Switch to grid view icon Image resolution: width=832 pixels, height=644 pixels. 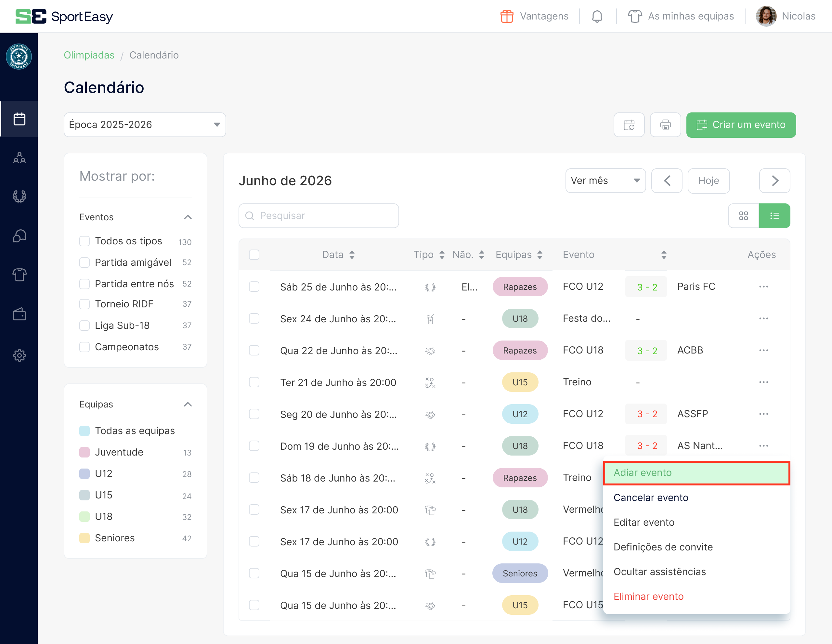point(743,215)
